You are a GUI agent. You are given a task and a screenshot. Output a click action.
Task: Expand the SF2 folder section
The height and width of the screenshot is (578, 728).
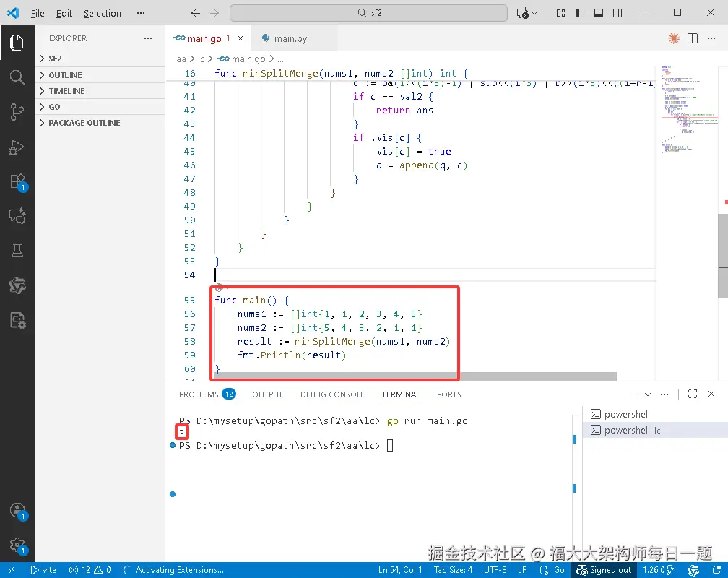(x=100, y=59)
